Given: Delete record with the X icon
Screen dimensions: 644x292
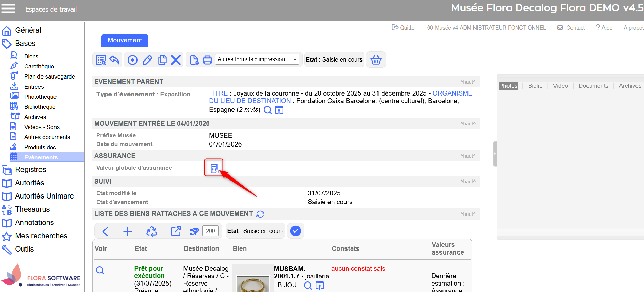Looking at the screenshot, I should click(x=176, y=60).
